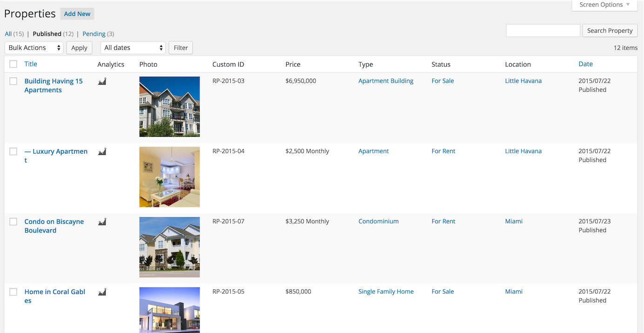Click the 12 items count text
Image resolution: width=644 pixels, height=333 pixels.
(x=625, y=48)
